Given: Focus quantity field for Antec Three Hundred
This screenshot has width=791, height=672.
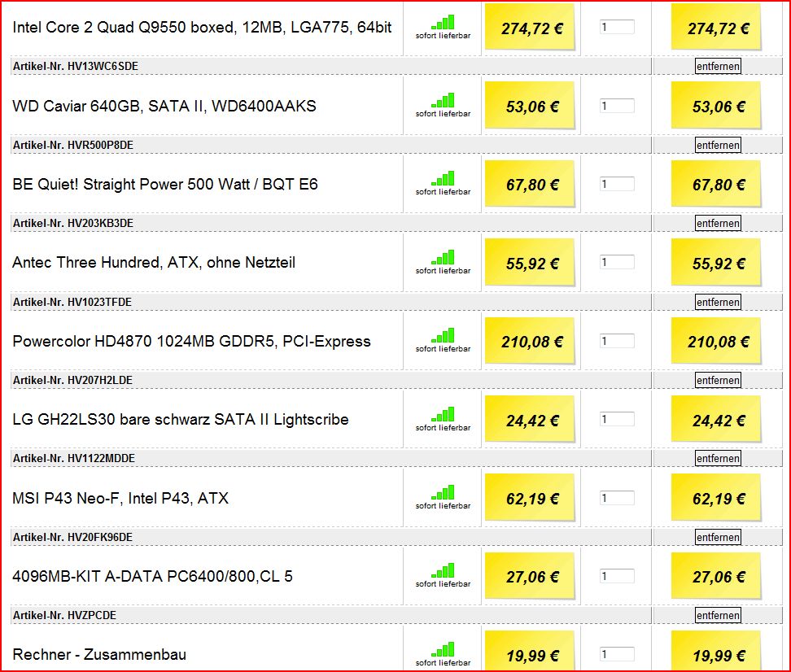Looking at the screenshot, I should click(x=617, y=262).
